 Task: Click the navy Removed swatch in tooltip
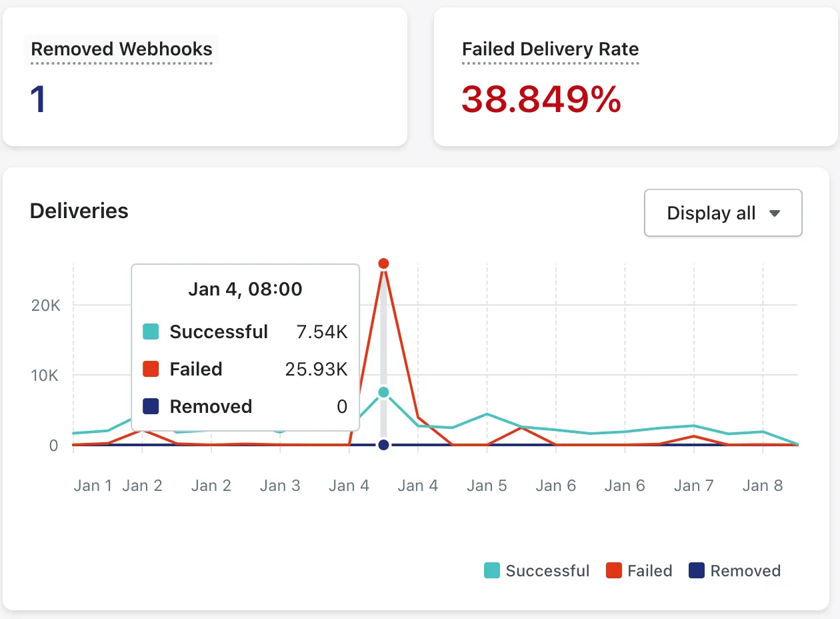tap(151, 407)
